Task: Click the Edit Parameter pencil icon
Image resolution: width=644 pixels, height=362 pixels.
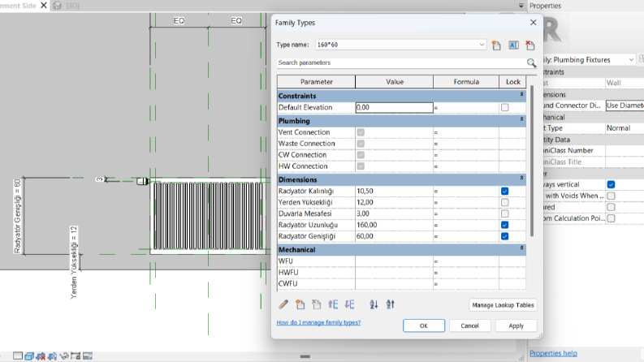Action: click(x=283, y=304)
